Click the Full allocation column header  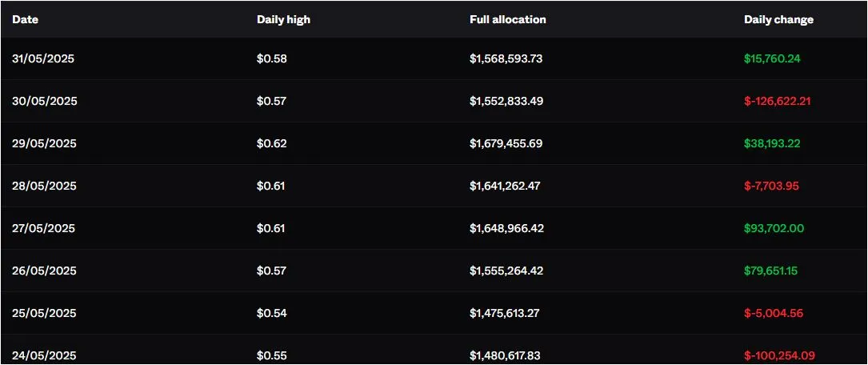click(x=507, y=19)
